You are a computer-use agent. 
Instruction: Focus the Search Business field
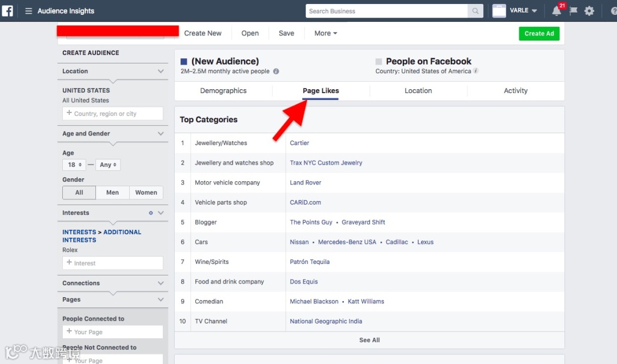[386, 11]
